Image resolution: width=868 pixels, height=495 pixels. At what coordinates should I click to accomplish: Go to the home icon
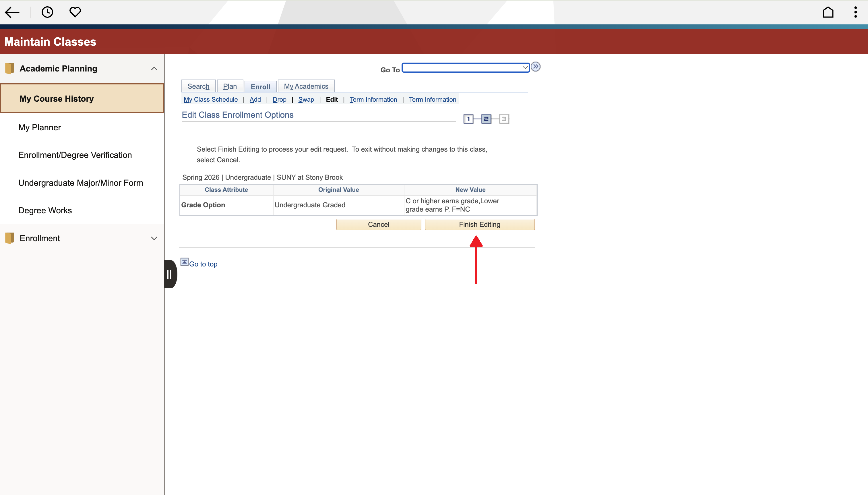click(828, 12)
